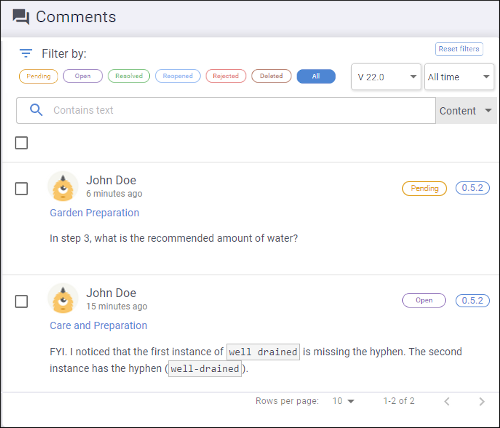Click the Reset filters button
This screenshot has width=500, height=428.
pos(459,49)
